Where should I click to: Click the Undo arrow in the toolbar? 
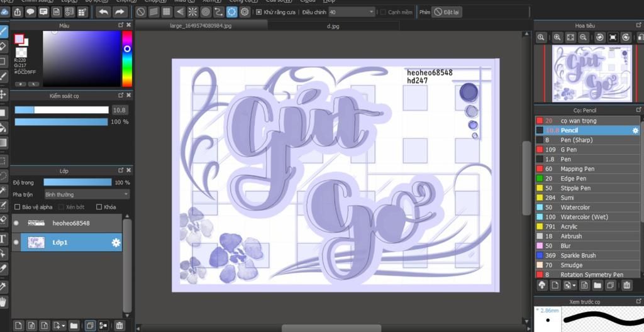(x=104, y=12)
